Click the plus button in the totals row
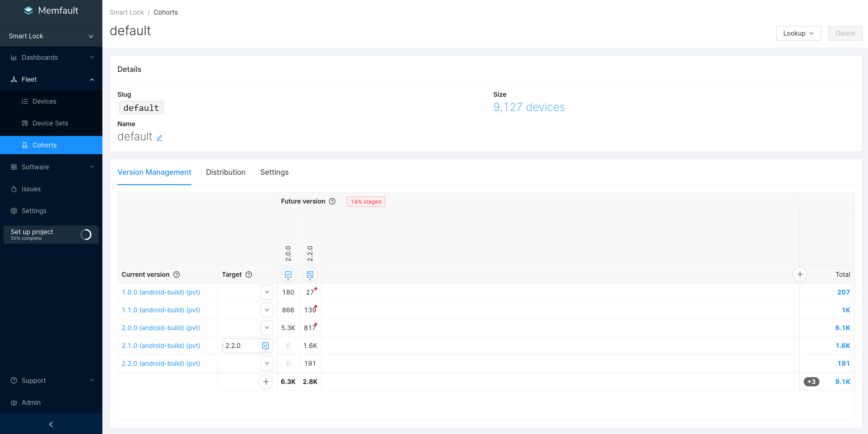 tap(266, 382)
